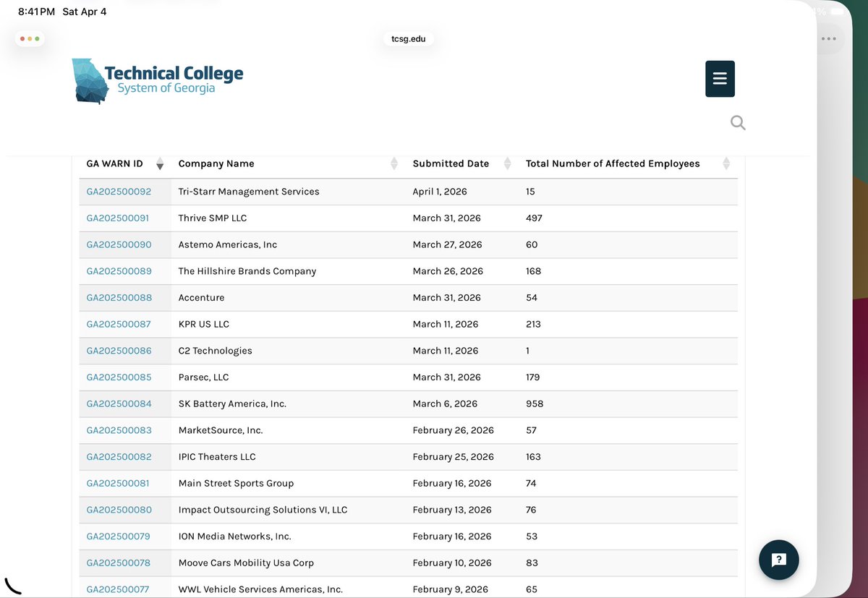This screenshot has height=598, width=868.
Task: Open WARN notice GA202500078
Action: point(119,563)
